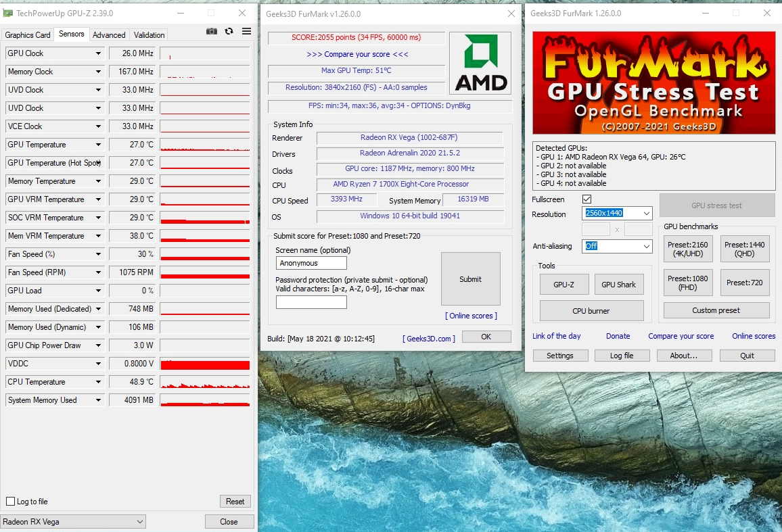Image resolution: width=782 pixels, height=532 pixels.
Task: Open the [ Geeks3D.com ] link
Action: 429,339
